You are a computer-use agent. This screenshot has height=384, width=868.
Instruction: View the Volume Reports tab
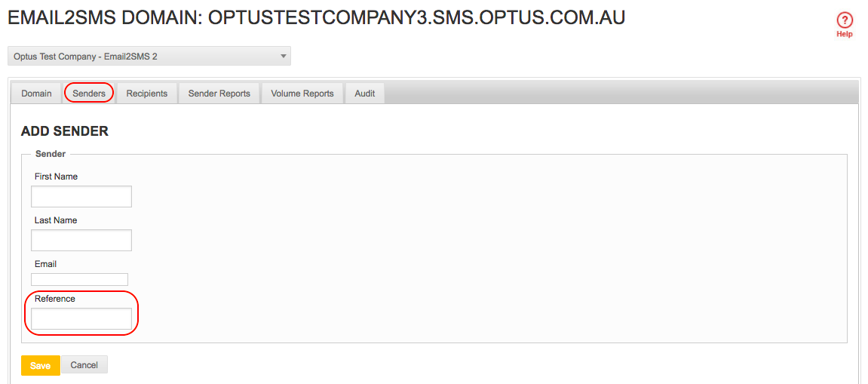pos(302,94)
